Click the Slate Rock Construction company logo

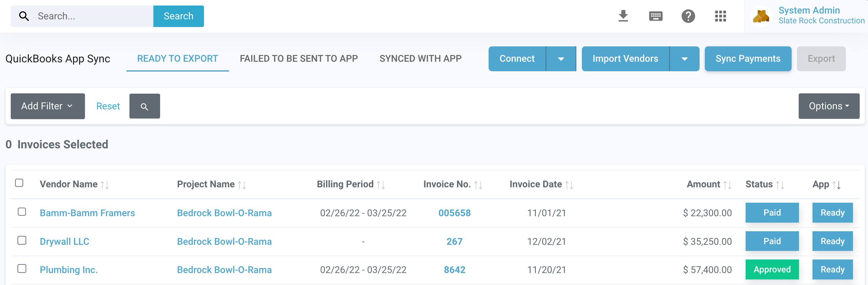click(761, 16)
